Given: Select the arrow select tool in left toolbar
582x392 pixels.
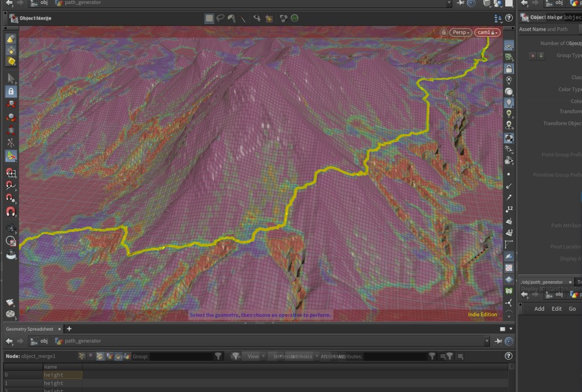Looking at the screenshot, I should 10,78.
